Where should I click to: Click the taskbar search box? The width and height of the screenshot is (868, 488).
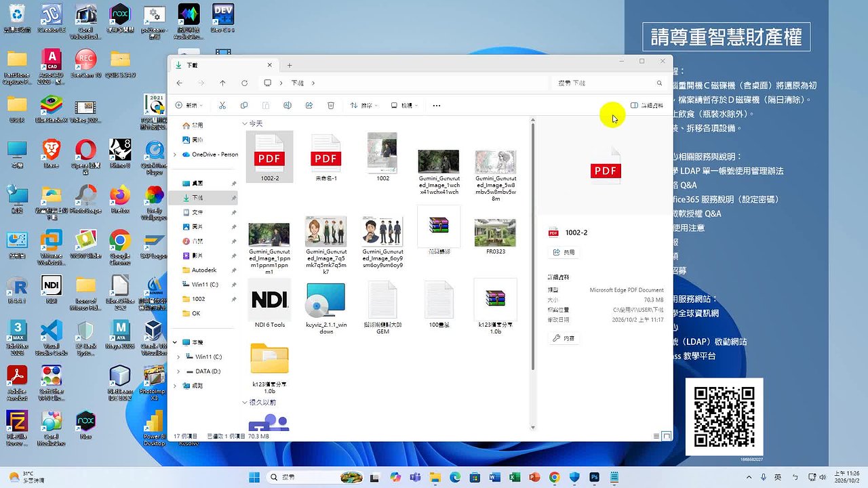click(x=315, y=478)
